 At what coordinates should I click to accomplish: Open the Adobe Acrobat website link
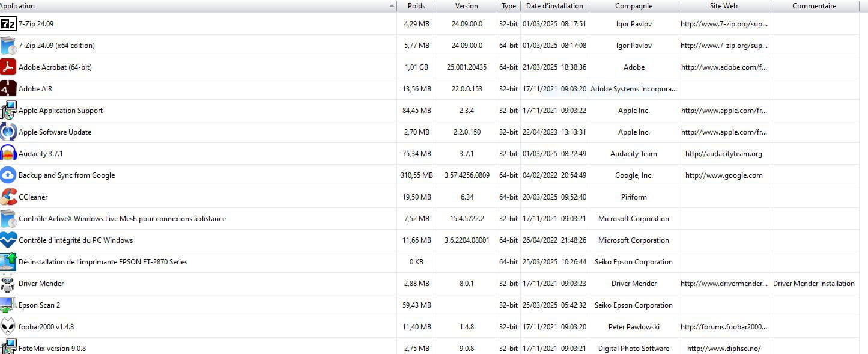[724, 67]
